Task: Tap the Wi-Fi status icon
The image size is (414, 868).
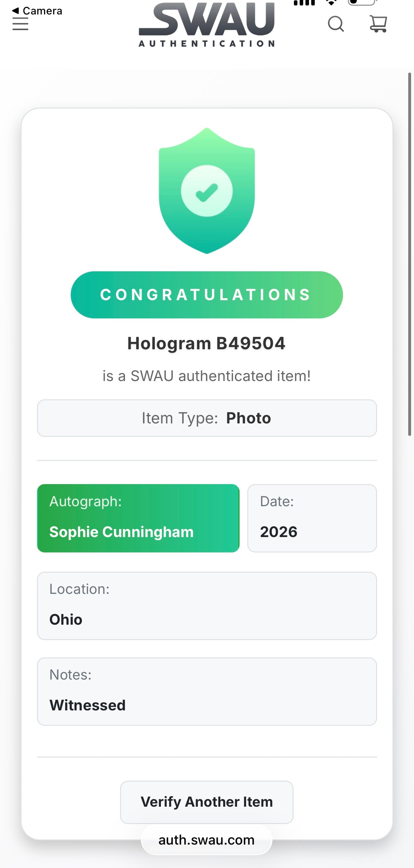Action: [332, 3]
